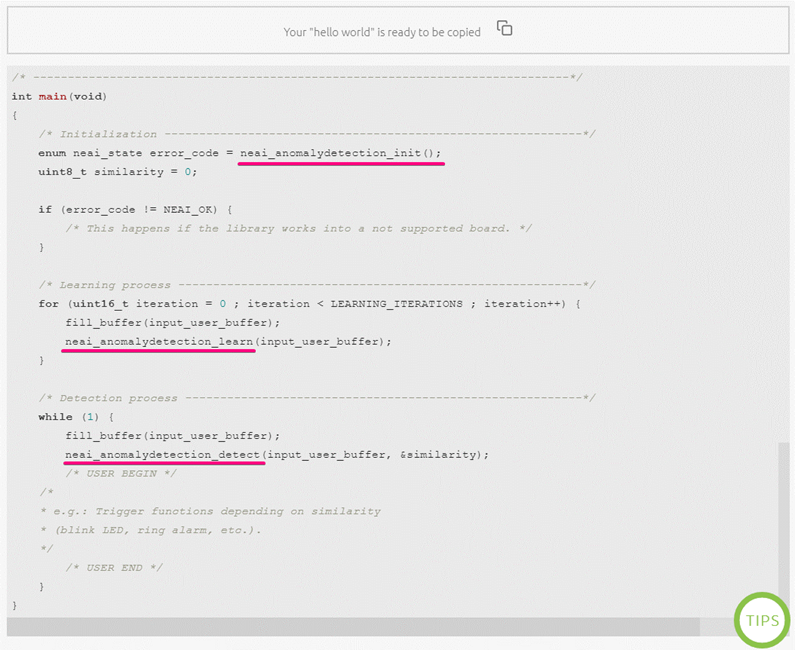The image size is (795, 650).
Task: Click the 'for (uint16_t iteration' loop line
Action: 309,304
